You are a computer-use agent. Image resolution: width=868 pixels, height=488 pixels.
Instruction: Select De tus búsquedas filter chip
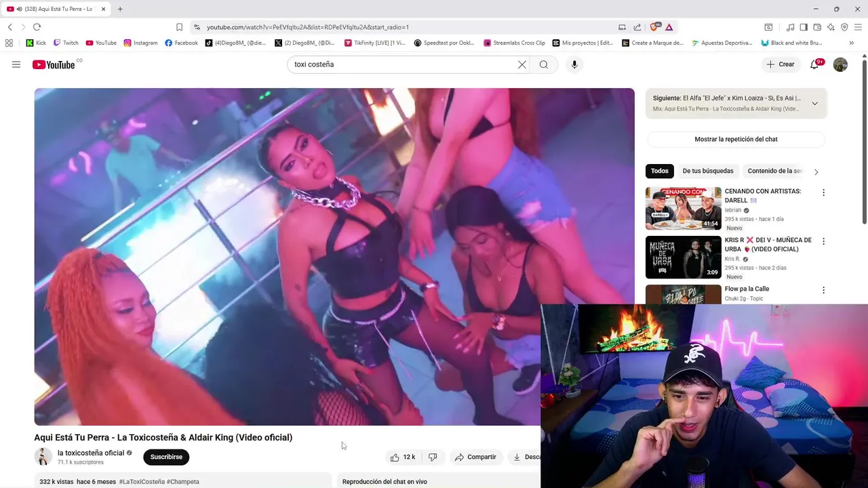click(708, 171)
